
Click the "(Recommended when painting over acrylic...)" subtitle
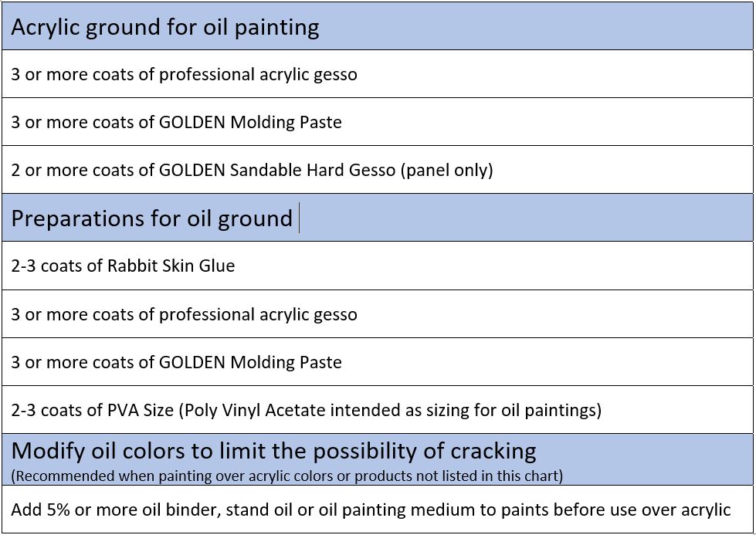tap(287, 476)
